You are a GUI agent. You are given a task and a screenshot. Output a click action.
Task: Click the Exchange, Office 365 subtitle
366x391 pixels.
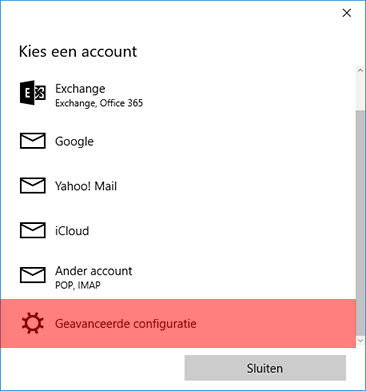tap(99, 103)
